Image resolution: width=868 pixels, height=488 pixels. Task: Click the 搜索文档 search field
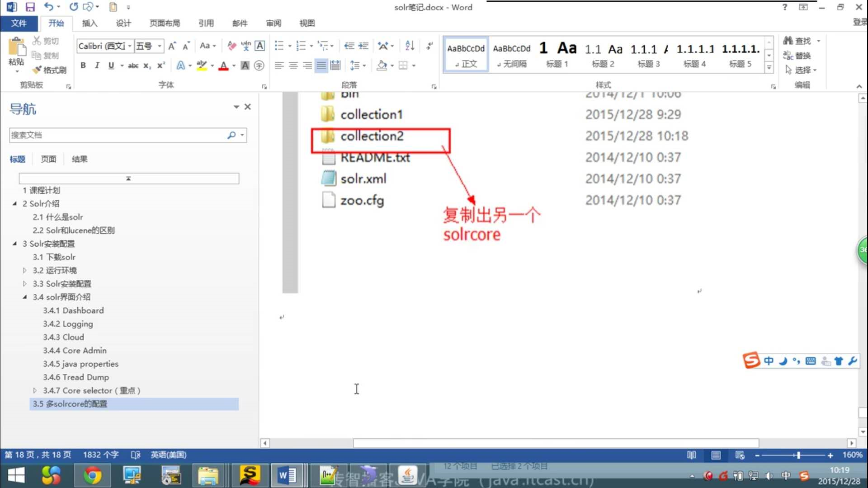pyautogui.click(x=118, y=135)
